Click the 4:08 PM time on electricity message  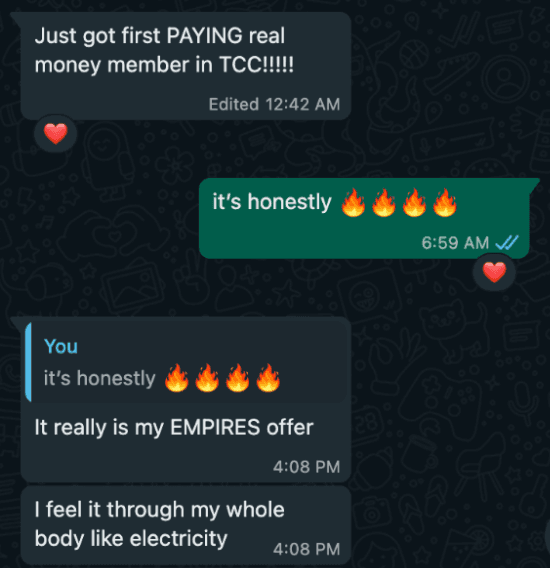(x=307, y=549)
